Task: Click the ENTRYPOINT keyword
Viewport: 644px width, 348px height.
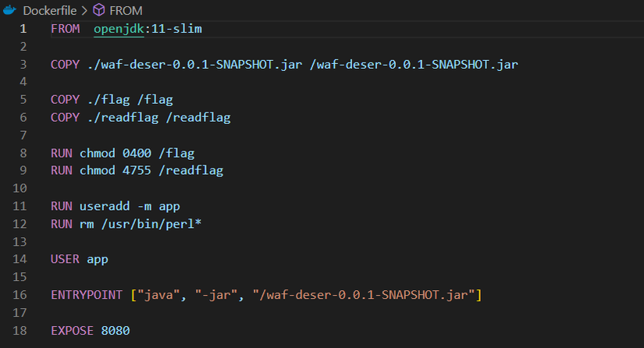Action: 87,295
